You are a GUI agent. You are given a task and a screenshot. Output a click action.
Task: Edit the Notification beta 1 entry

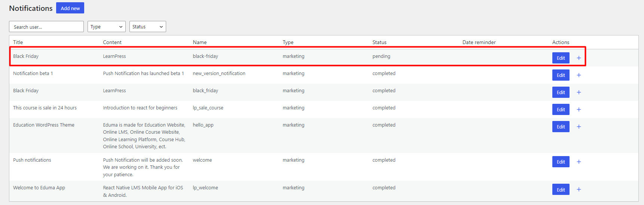click(561, 75)
